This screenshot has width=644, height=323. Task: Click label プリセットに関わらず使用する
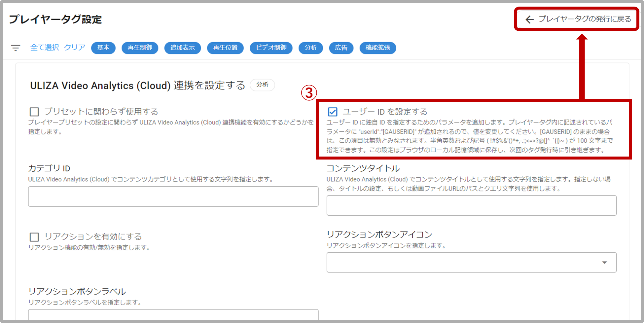pos(101,112)
